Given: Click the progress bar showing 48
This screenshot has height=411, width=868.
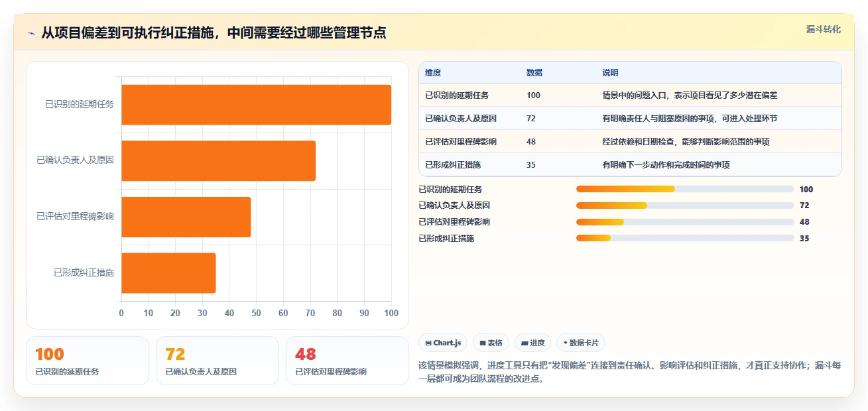Looking at the screenshot, I should point(685,222).
